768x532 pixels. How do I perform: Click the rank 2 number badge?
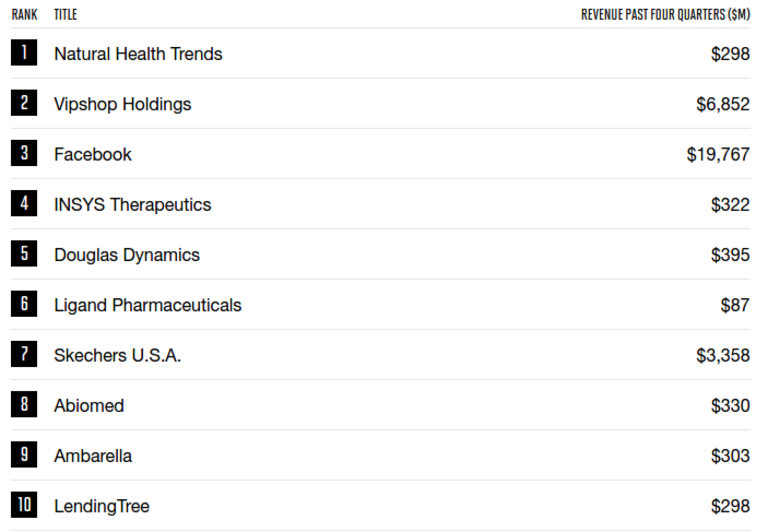(x=24, y=103)
